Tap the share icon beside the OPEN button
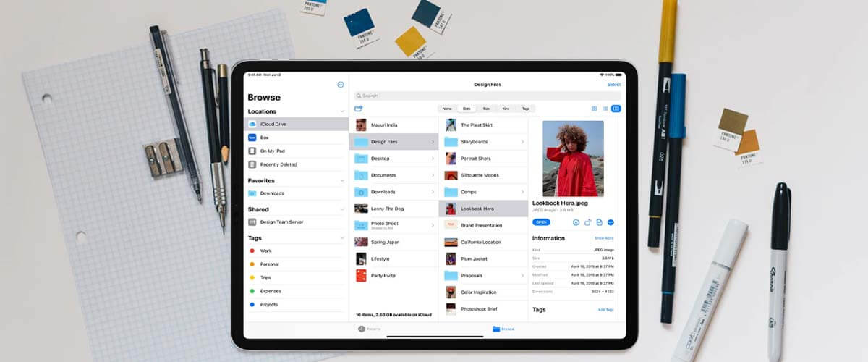868x362 pixels. click(587, 222)
